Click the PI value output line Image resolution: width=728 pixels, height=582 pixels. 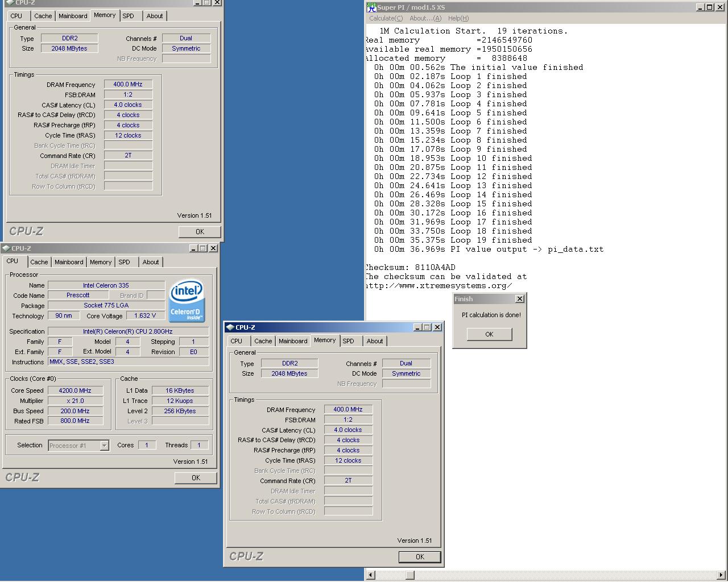pyautogui.click(x=489, y=249)
